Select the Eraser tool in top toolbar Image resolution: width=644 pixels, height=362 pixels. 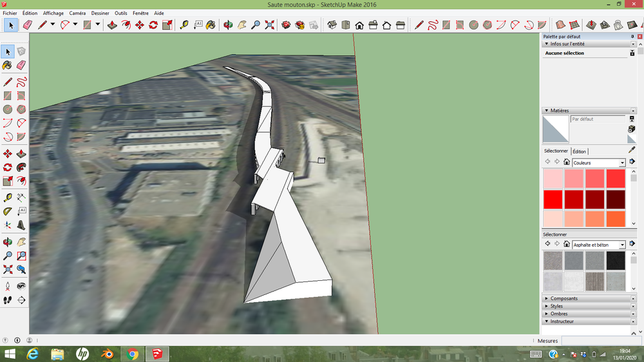pos(28,25)
